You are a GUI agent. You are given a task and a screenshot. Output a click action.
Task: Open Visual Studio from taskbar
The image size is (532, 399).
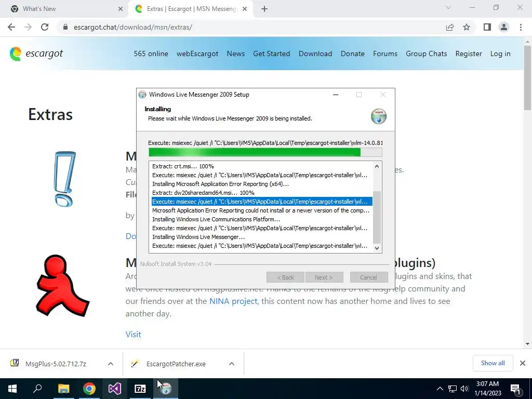coord(115,389)
